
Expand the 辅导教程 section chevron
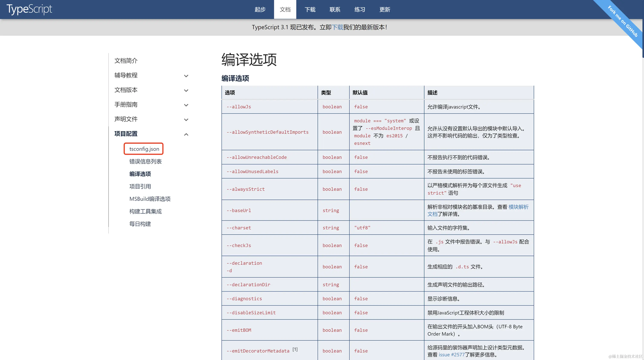186,76
